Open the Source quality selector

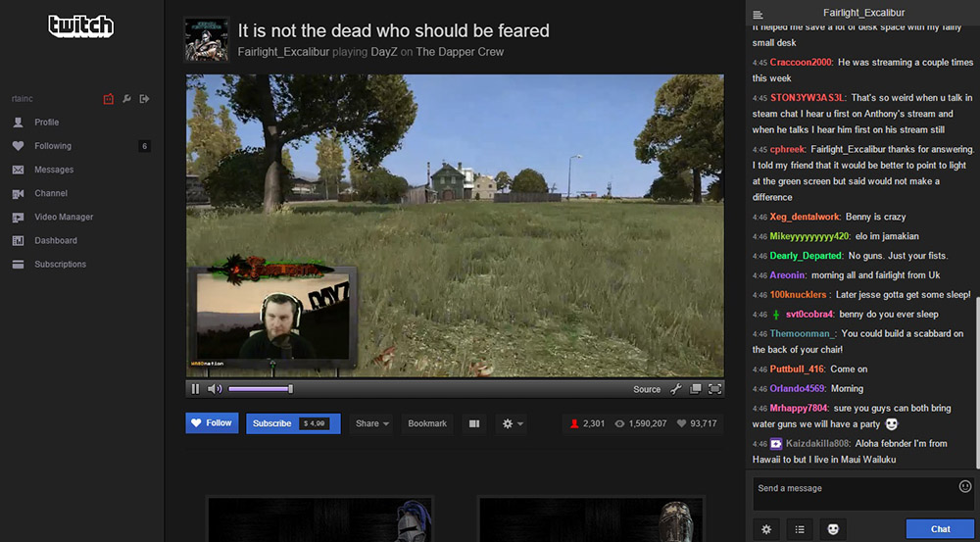pos(647,389)
